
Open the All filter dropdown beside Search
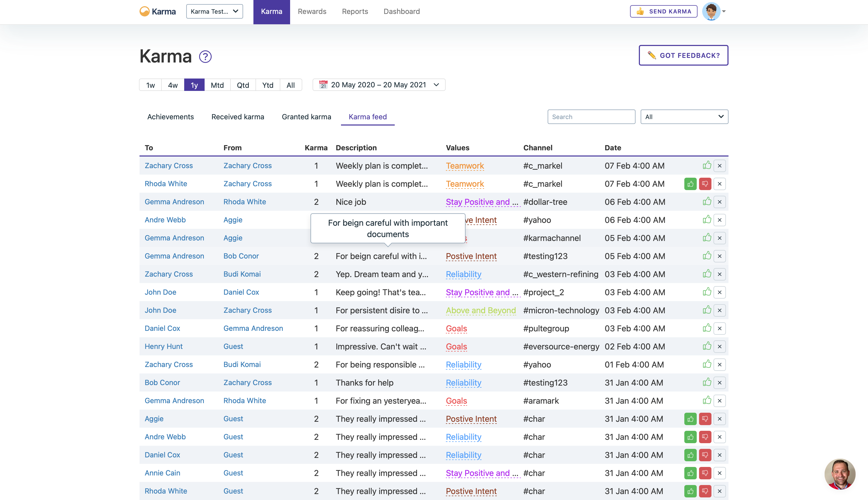pos(684,117)
